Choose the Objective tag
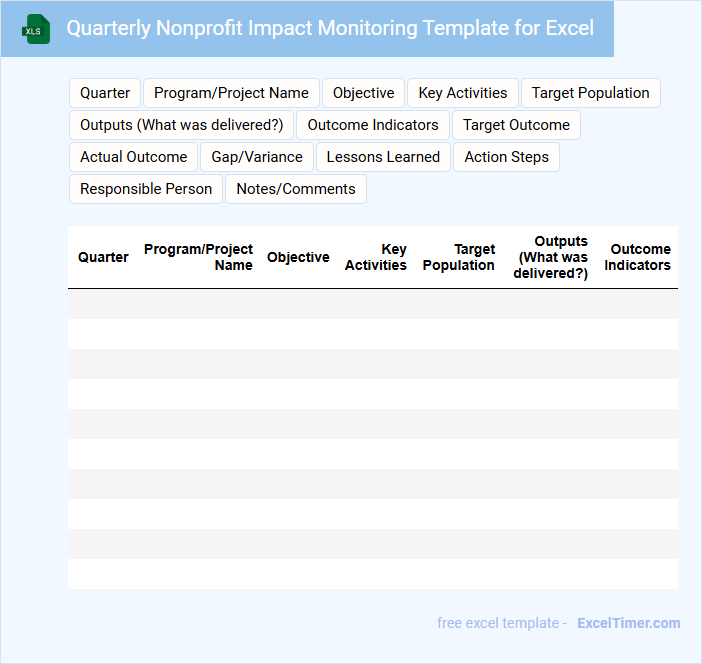 [363, 93]
